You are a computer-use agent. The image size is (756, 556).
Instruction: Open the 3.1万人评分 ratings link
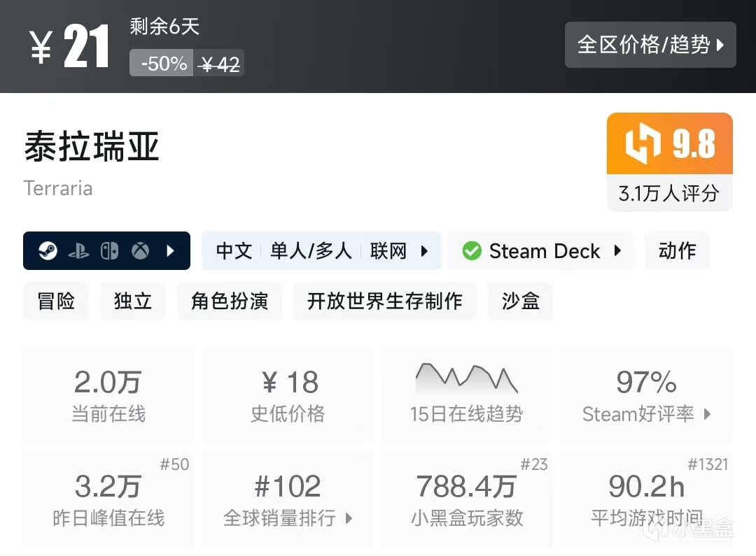(x=669, y=194)
